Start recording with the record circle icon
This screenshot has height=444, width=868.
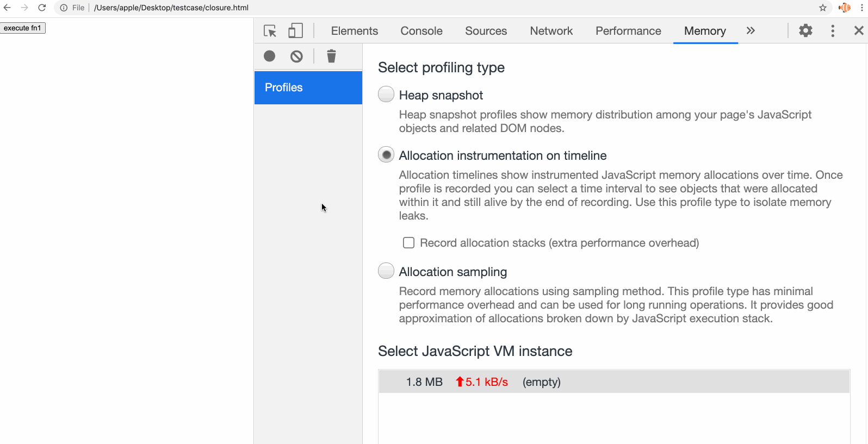[x=269, y=56]
